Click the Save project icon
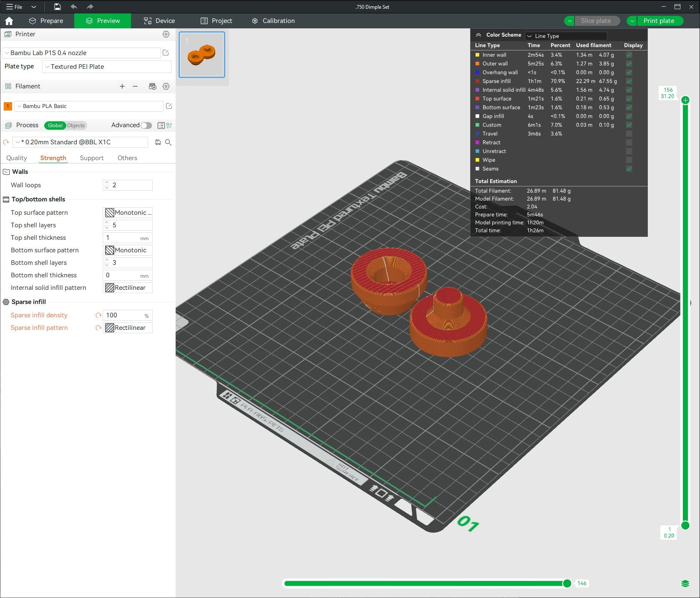 [58, 7]
